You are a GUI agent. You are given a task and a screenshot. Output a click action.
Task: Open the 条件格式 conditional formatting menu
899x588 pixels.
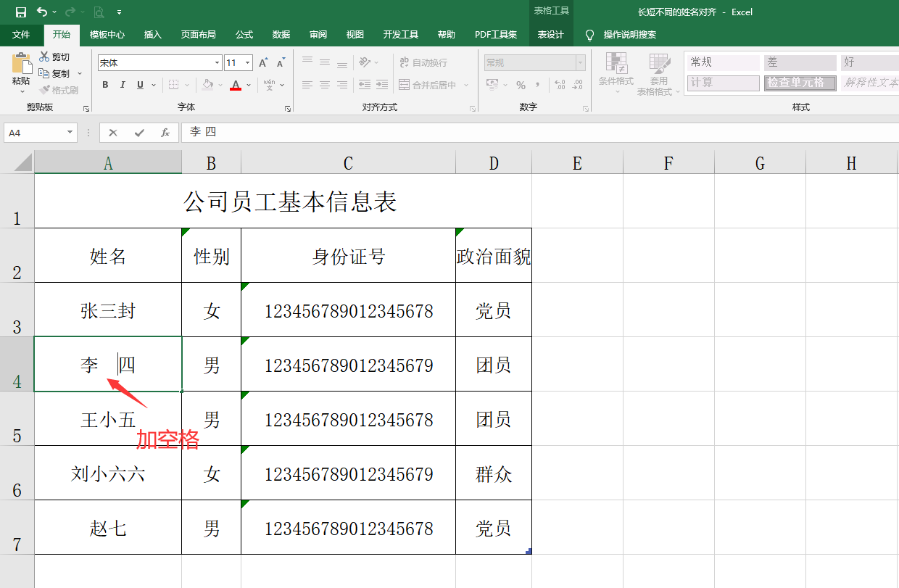point(616,73)
